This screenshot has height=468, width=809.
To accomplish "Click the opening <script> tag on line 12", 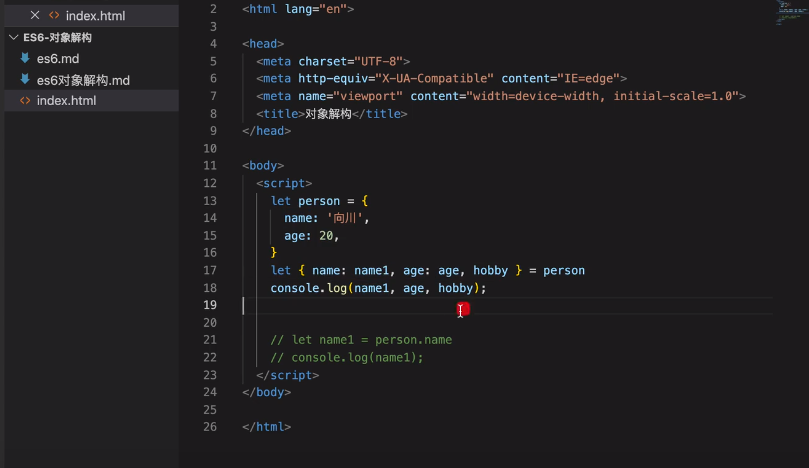I will coord(284,183).
